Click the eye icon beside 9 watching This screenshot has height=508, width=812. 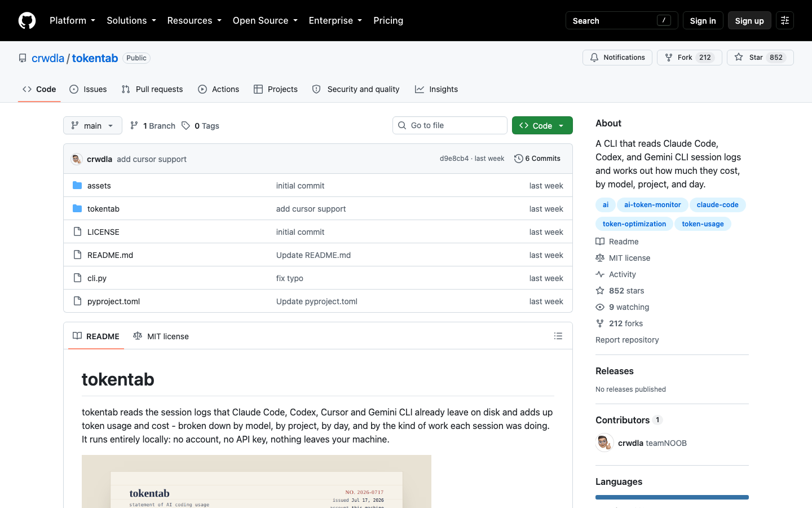[x=600, y=307]
